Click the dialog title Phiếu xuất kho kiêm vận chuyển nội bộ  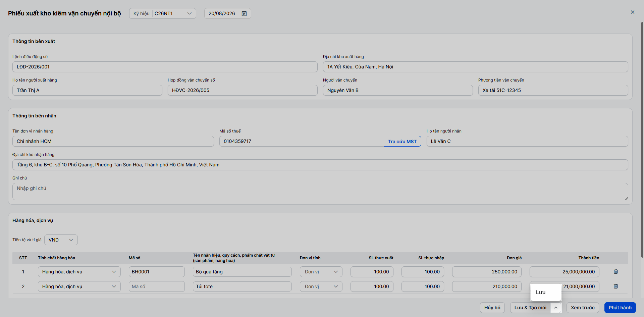64,13
